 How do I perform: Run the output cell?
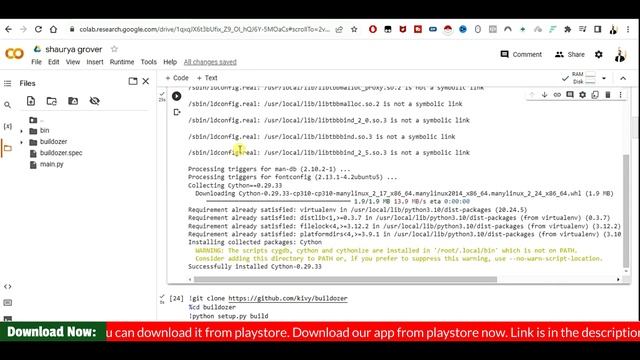(x=176, y=96)
